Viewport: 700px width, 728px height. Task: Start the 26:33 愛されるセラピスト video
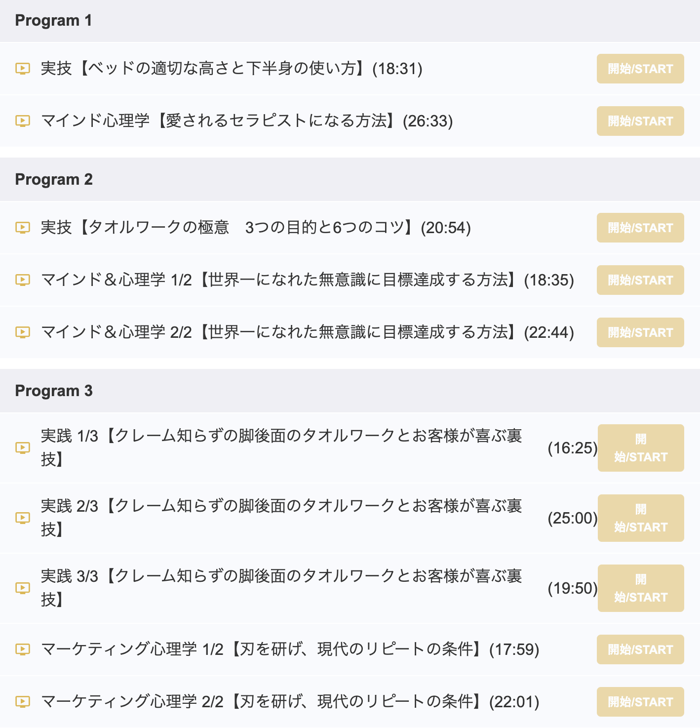[640, 121]
